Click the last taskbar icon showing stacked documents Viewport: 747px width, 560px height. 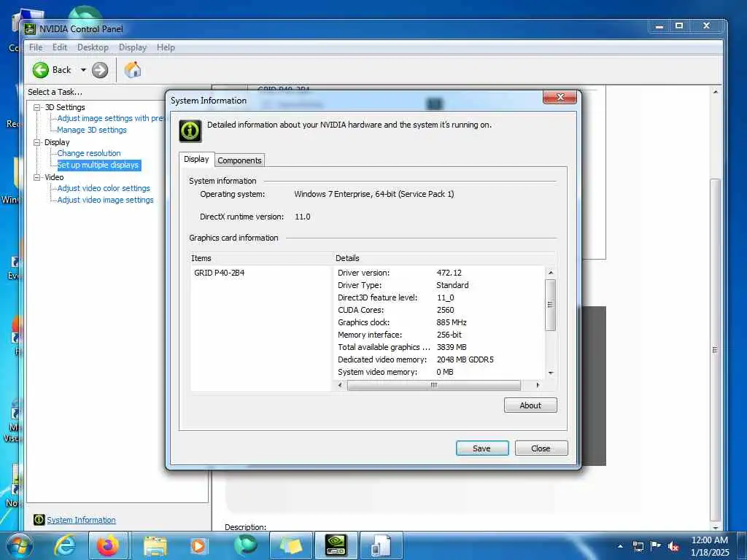[381, 545]
